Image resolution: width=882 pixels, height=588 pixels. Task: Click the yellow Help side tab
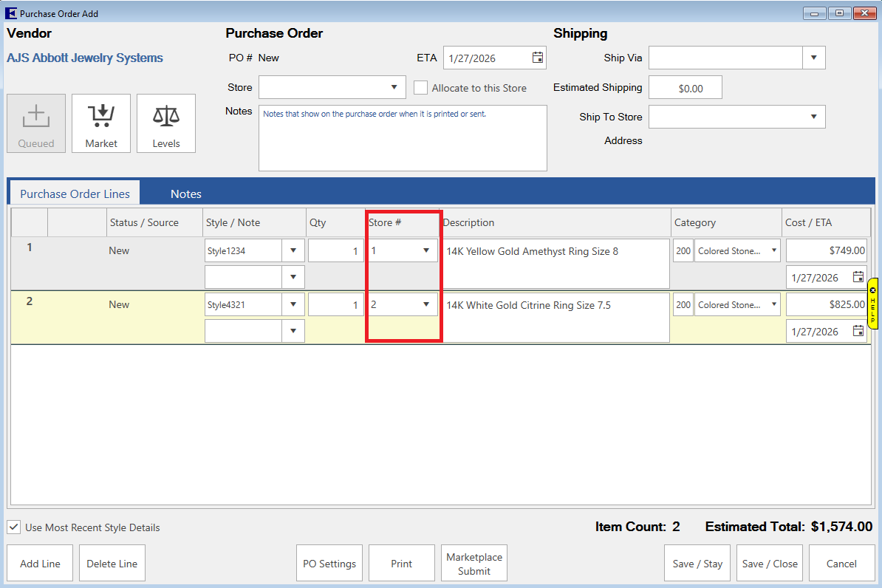[x=872, y=303]
